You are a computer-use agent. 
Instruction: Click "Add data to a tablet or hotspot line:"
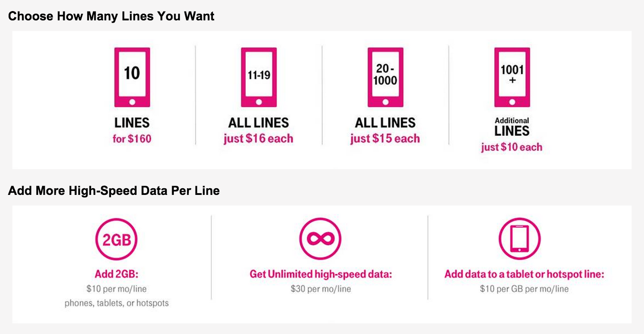pos(524,274)
